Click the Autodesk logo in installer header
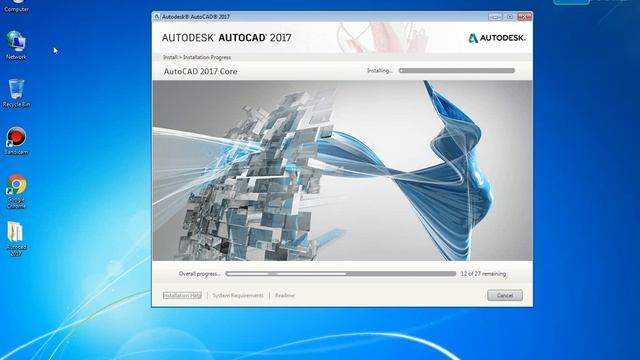Screen dimensions: 640x360 496,38
